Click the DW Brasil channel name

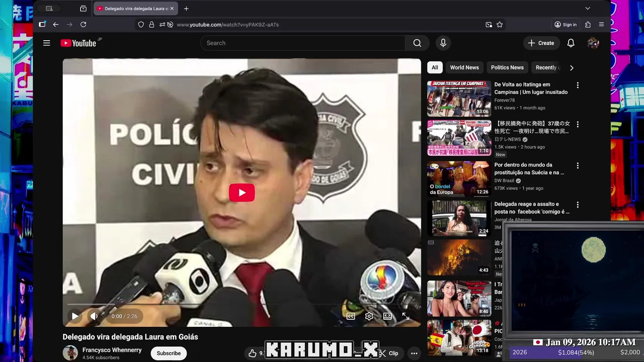[x=504, y=180]
